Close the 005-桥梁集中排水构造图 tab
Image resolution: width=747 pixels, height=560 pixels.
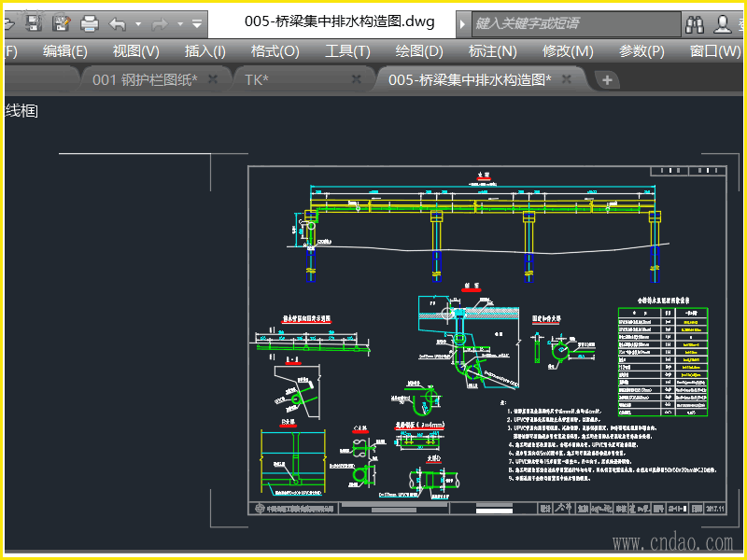(566, 80)
